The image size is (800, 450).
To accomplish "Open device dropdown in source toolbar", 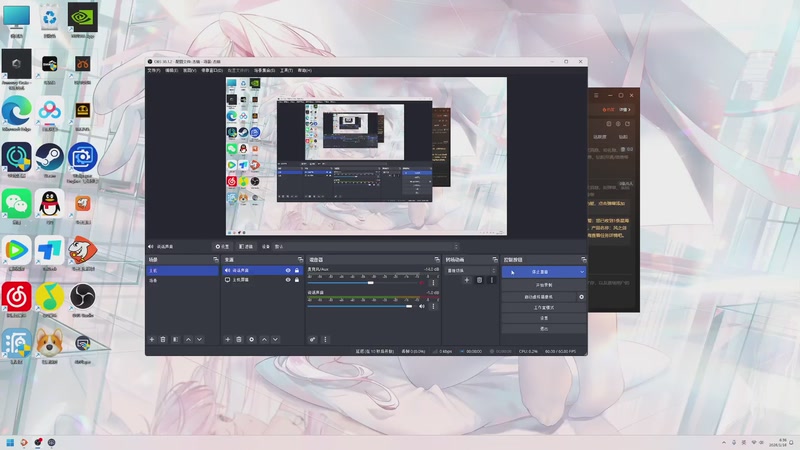I will point(366,246).
